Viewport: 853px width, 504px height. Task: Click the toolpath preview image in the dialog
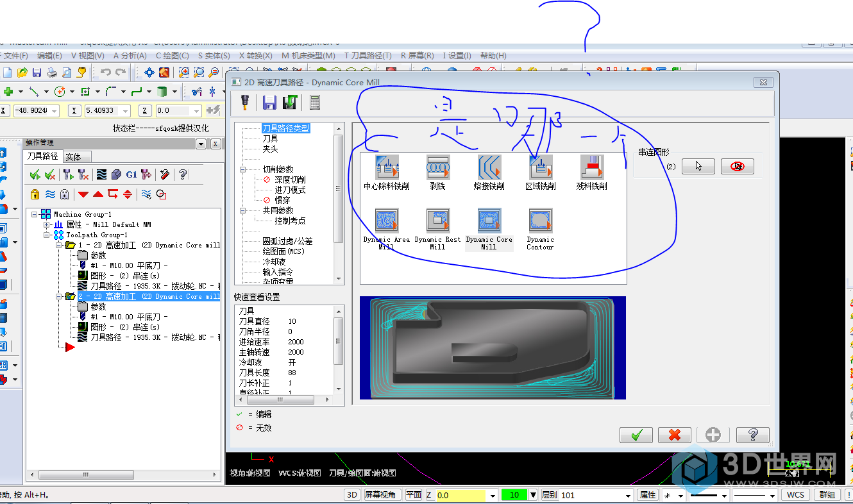pos(493,348)
